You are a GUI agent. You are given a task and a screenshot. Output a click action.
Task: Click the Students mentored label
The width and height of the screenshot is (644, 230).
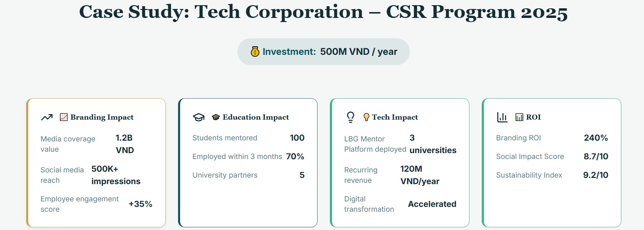click(225, 138)
